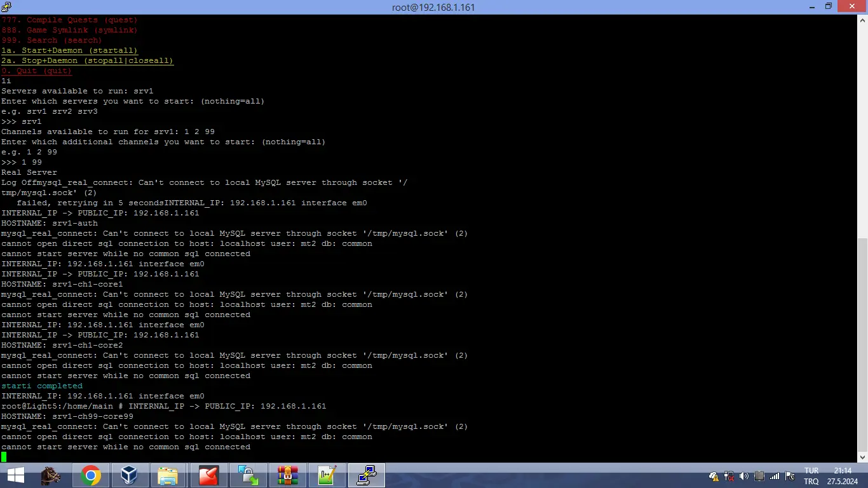Click the PuTTY title bar text root@192.168.1.161

click(433, 8)
